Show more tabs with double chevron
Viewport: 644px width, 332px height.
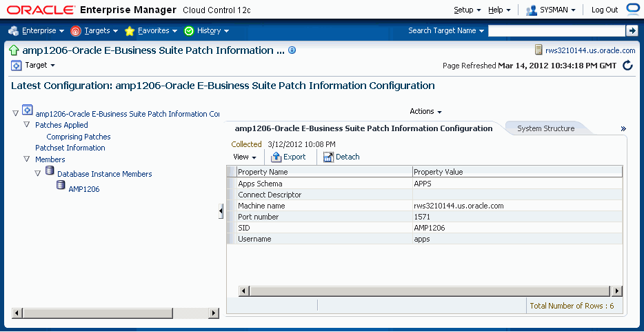623,128
